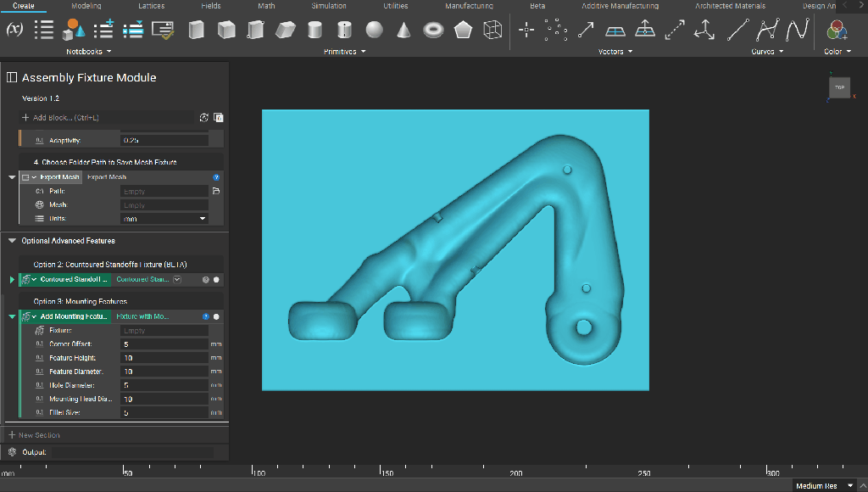
Task: Click the wireframe Bounding Box primitive icon
Action: point(492,31)
